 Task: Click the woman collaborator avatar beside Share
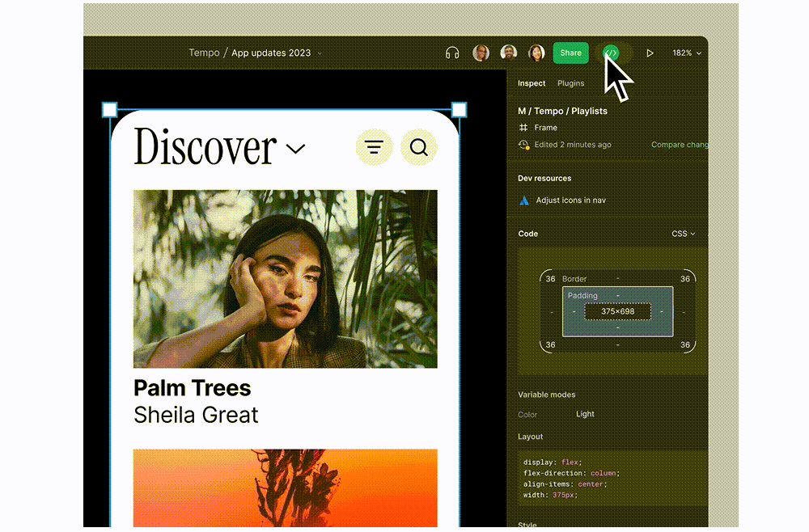[x=536, y=53]
